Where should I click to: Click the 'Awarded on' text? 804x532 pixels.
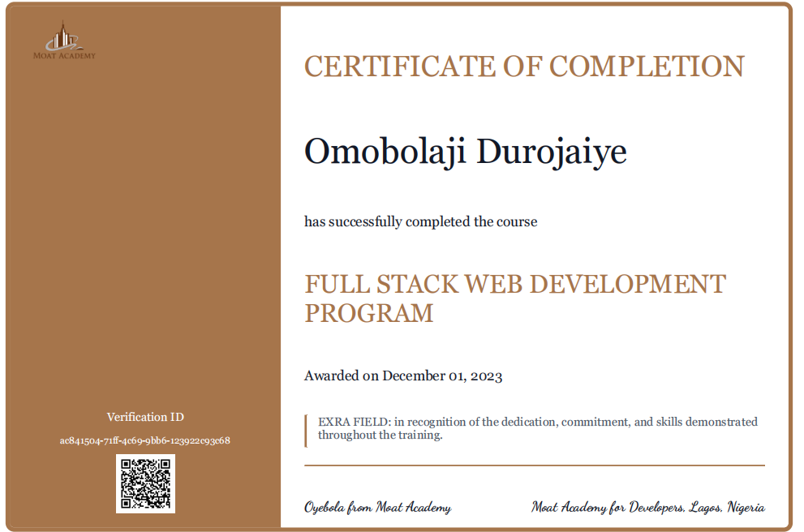pos(341,376)
